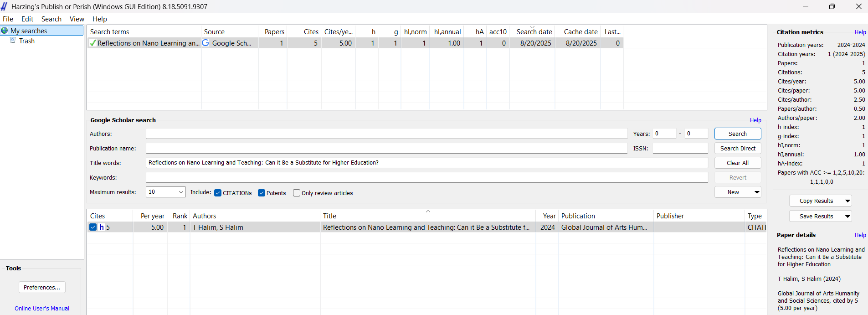Screen dimensions: 868x315
Task: Open the Online User's Manual link
Action: coord(42,309)
